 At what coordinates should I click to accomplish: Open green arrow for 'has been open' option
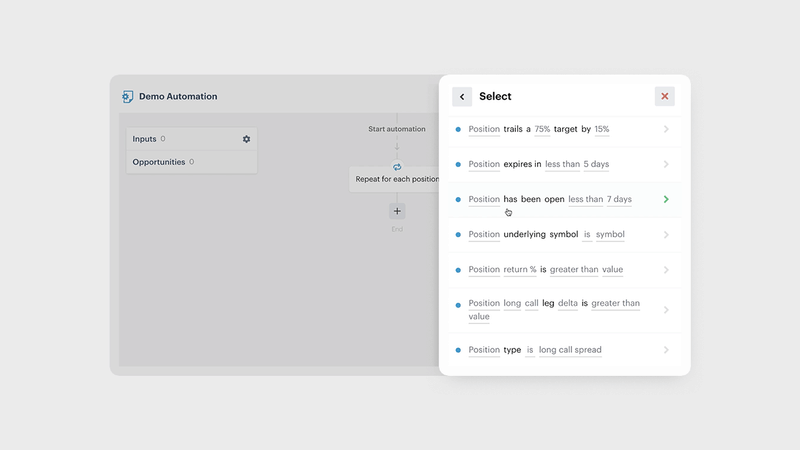[x=666, y=199]
